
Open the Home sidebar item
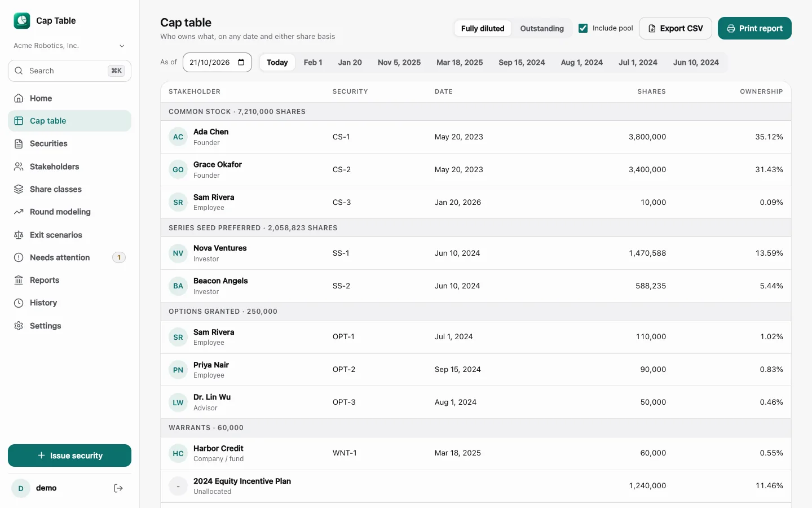tap(69, 98)
